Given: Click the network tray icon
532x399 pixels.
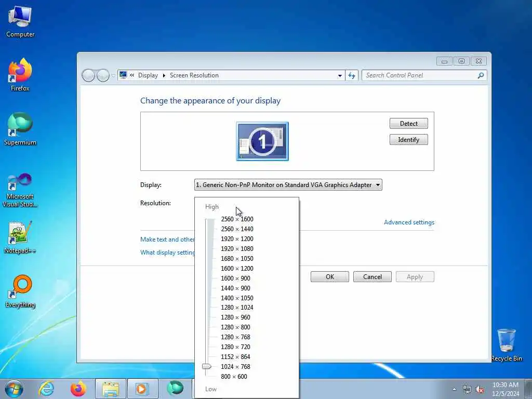Looking at the screenshot, I should (467, 390).
